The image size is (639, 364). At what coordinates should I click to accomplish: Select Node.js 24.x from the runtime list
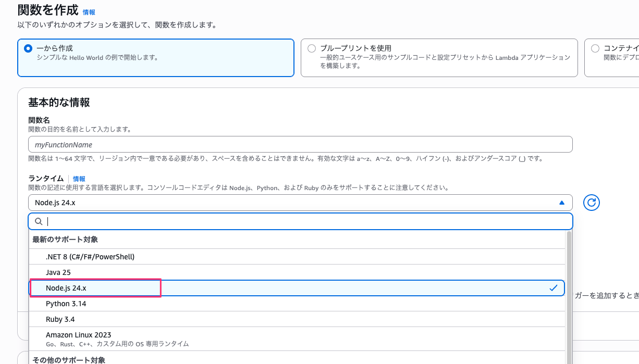click(x=78, y=287)
